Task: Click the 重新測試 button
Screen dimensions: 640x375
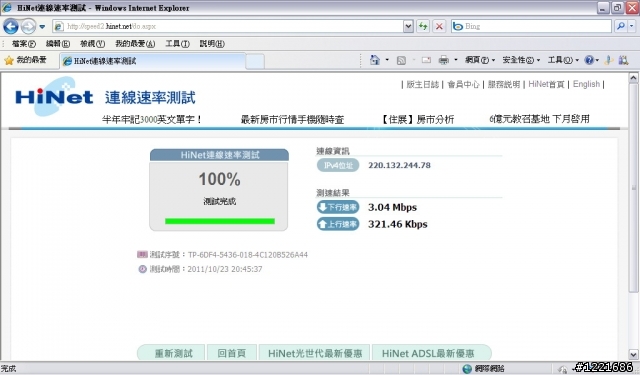Action: point(171,353)
